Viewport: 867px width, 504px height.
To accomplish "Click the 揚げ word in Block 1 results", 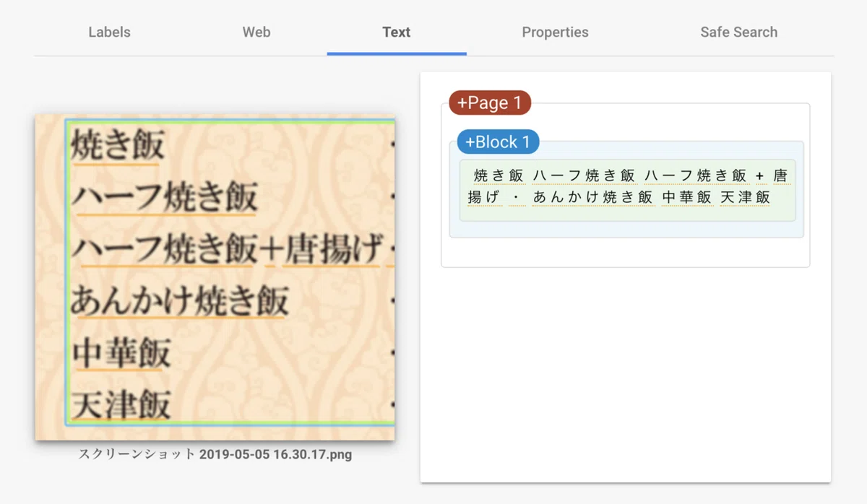I will (x=483, y=197).
